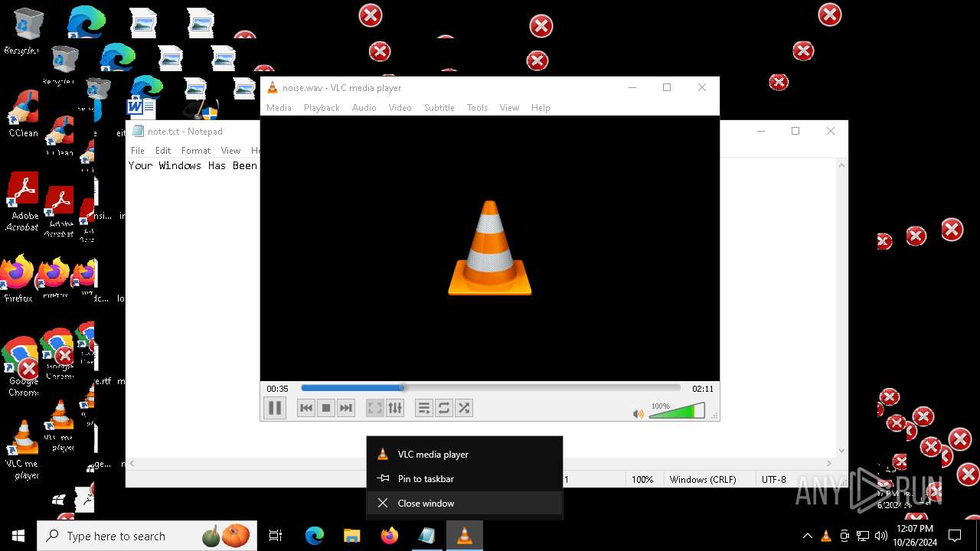Click 100% zoom level in Notepad status bar
Image resolution: width=980 pixels, height=551 pixels.
coord(642,479)
